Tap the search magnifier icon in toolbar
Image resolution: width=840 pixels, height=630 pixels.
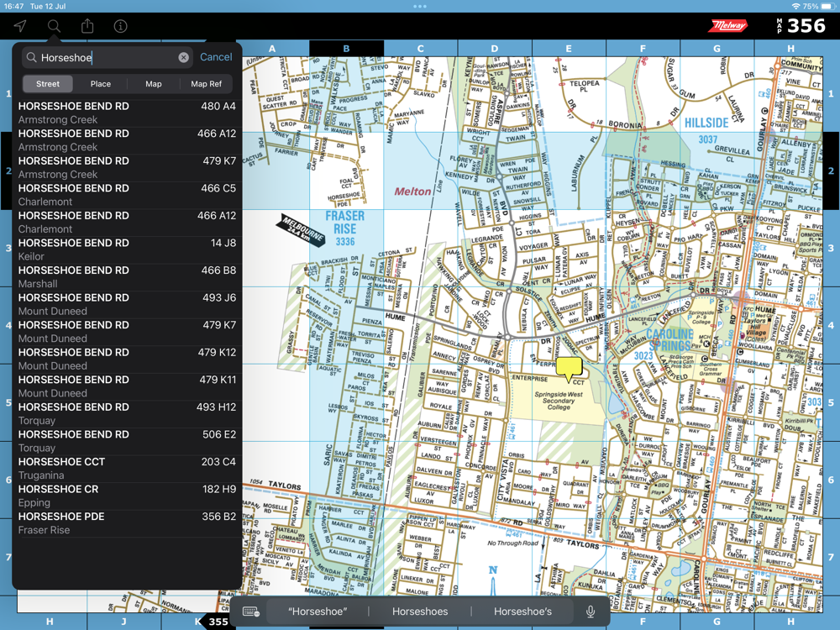(x=54, y=26)
